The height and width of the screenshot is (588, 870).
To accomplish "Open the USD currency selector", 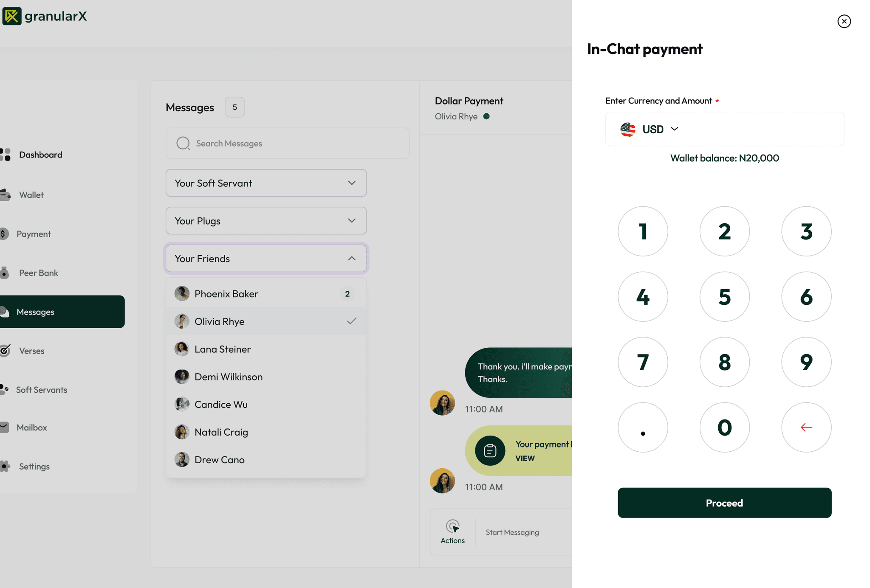I will 650,129.
